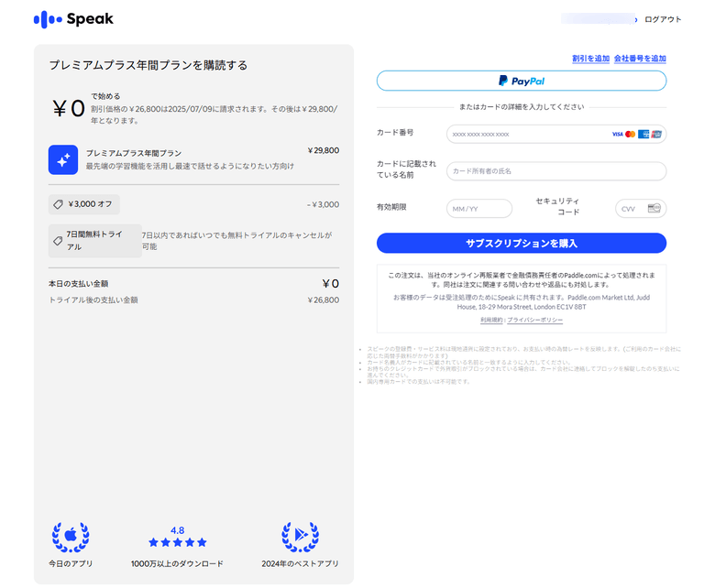Click the JCB card icon
This screenshot has height=588, width=715.
[x=656, y=135]
